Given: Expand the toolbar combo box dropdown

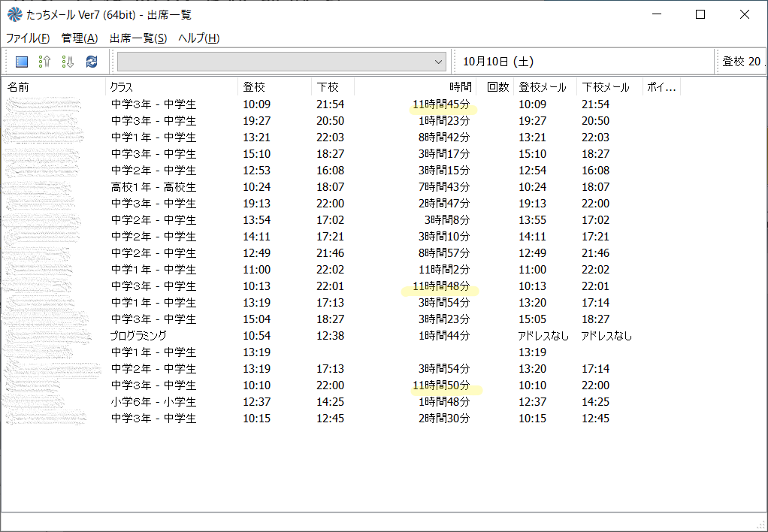Looking at the screenshot, I should [x=439, y=62].
